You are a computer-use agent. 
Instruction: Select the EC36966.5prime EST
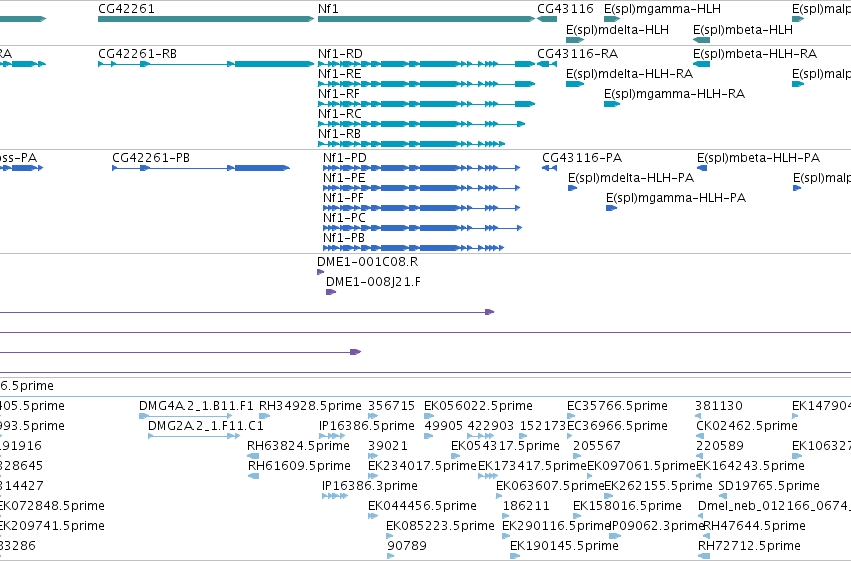click(x=571, y=436)
